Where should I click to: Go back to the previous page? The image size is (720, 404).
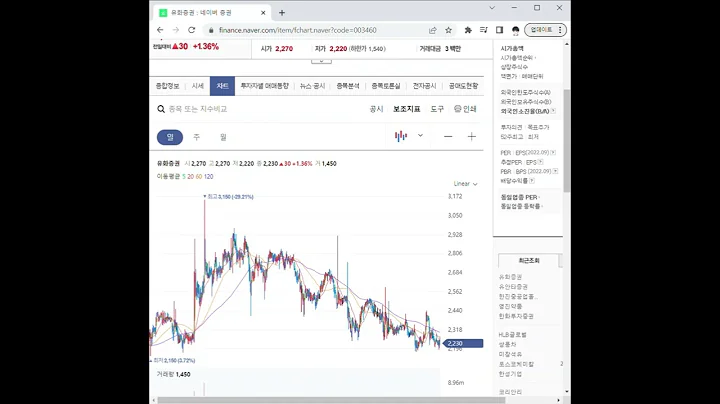click(160, 30)
